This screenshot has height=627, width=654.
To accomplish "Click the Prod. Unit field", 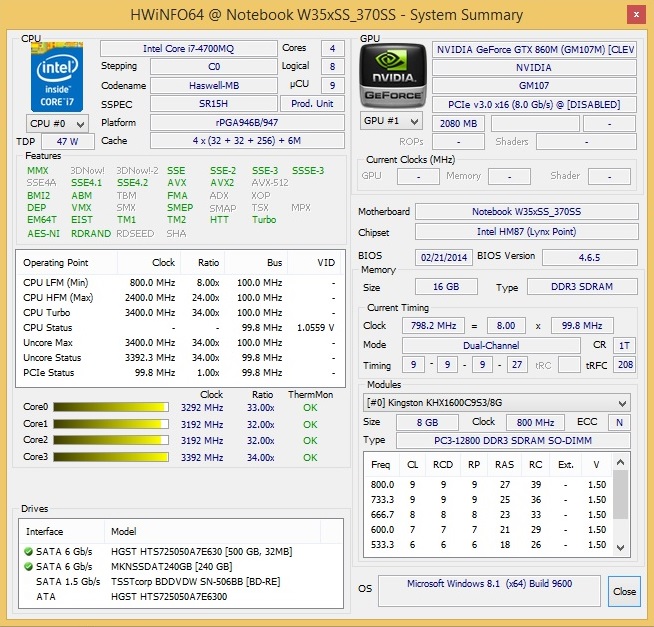I will coord(312,103).
